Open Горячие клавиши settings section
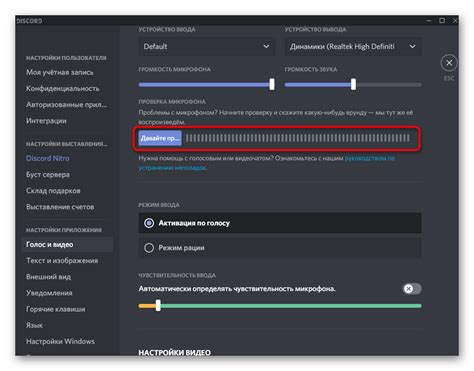474x371 pixels. [56, 309]
